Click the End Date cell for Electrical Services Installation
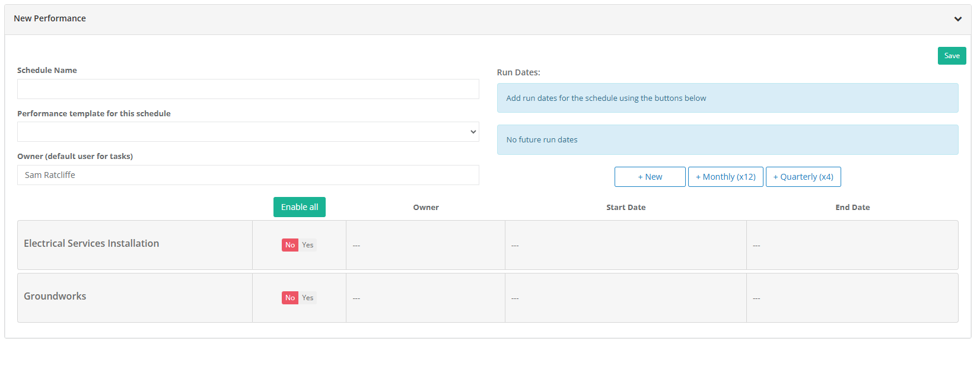The width and height of the screenshot is (980, 369). [x=852, y=245]
